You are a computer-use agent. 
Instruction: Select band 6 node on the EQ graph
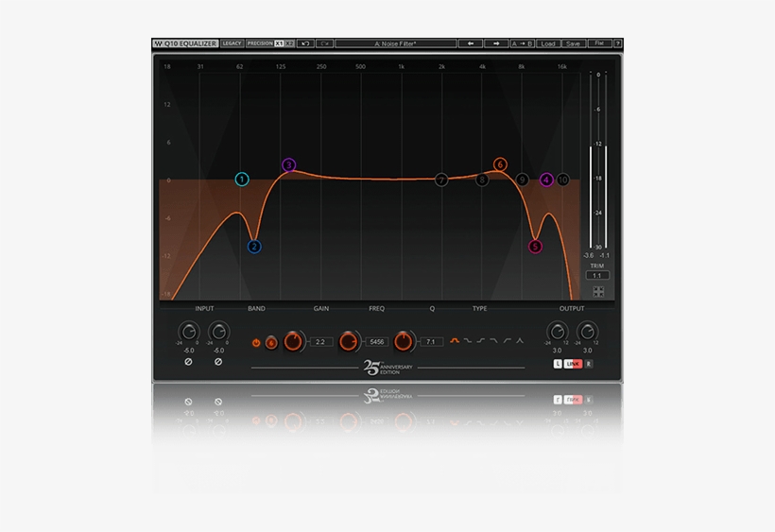500,164
